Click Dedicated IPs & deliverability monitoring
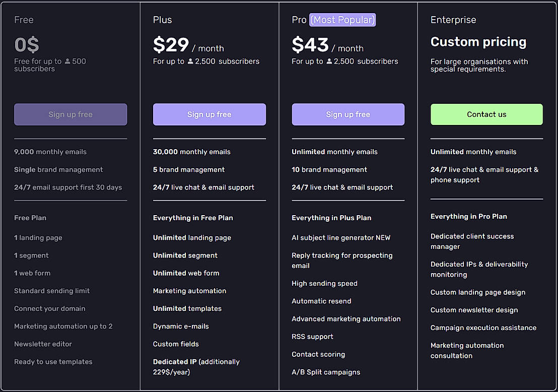Viewport: 558px width, 392px height. (479, 269)
